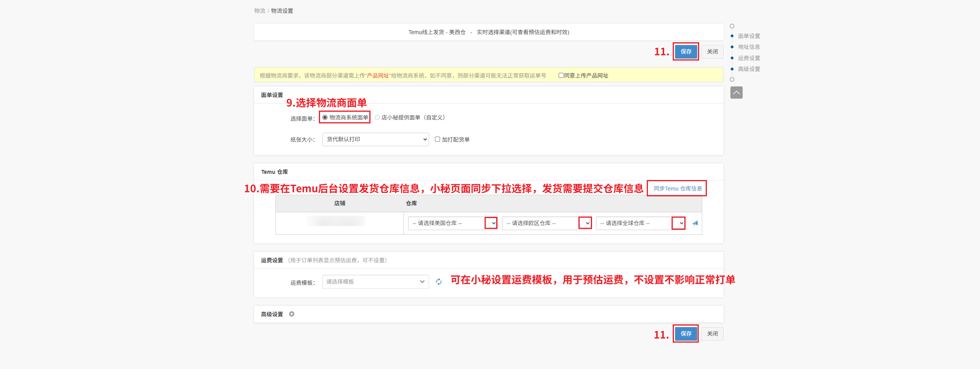This screenshot has height=369, width=980.
Task: Jump to 运费设置 in side navigation
Action: coord(748,58)
